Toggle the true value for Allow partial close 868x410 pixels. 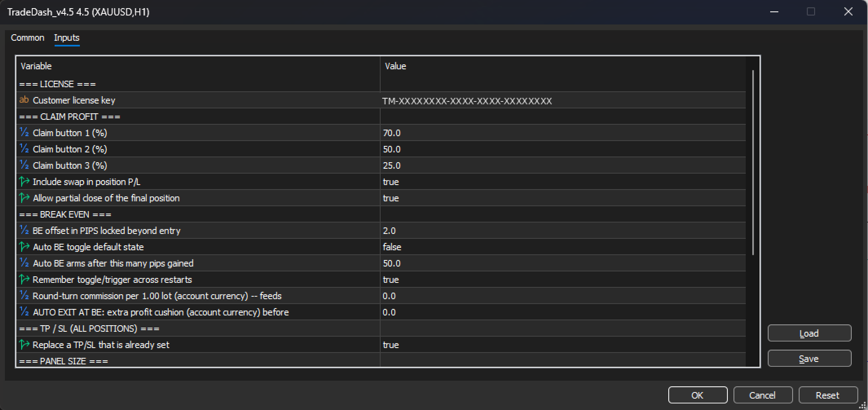tap(563, 198)
